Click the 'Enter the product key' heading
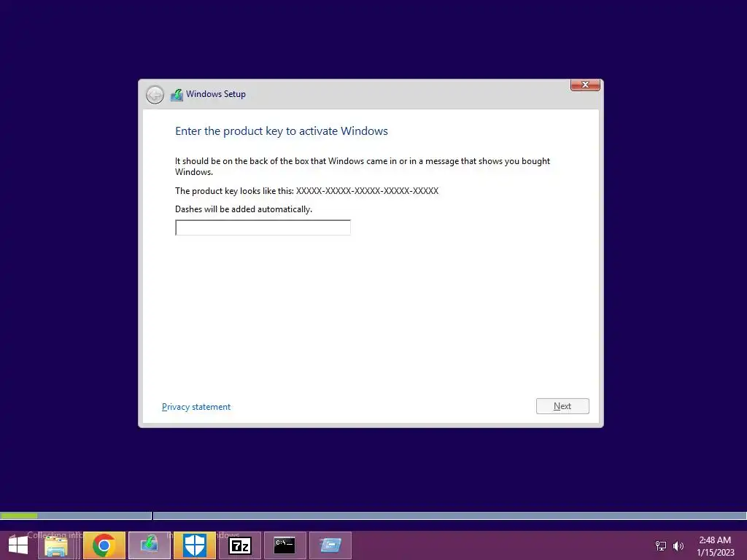 pos(282,131)
